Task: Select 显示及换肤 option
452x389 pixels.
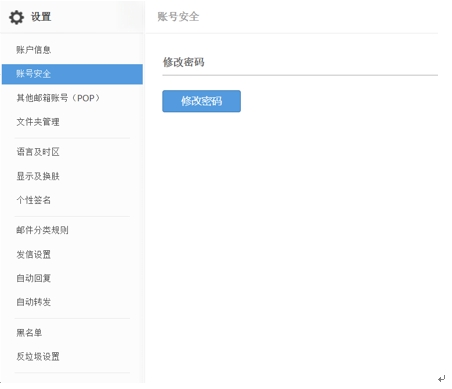Action: pyautogui.click(x=38, y=176)
